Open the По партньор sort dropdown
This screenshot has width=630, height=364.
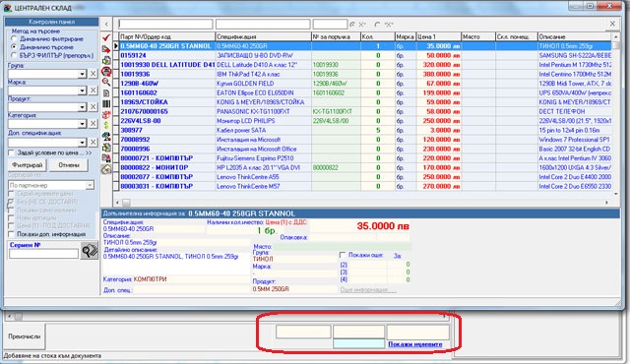click(x=90, y=185)
